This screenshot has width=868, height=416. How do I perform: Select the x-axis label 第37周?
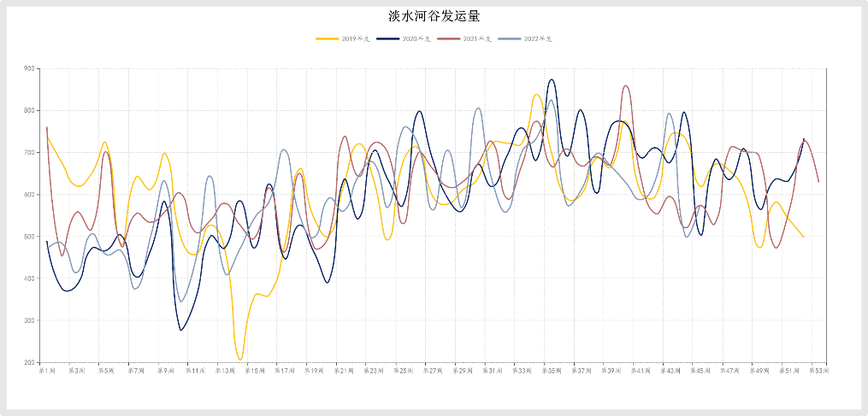[582, 370]
